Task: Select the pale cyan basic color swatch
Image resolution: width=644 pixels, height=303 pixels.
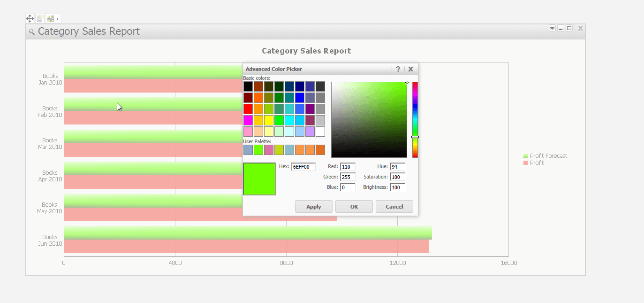Action: (x=289, y=132)
